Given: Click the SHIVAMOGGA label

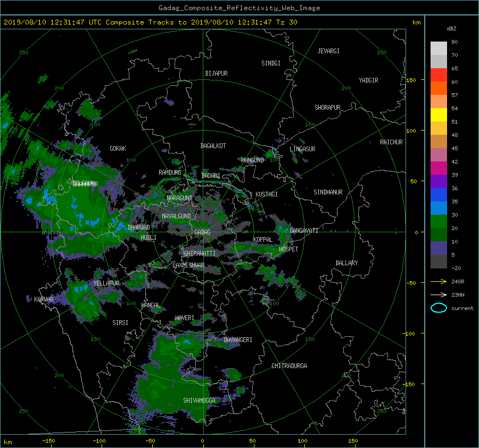Looking at the screenshot, I should coord(199,401).
